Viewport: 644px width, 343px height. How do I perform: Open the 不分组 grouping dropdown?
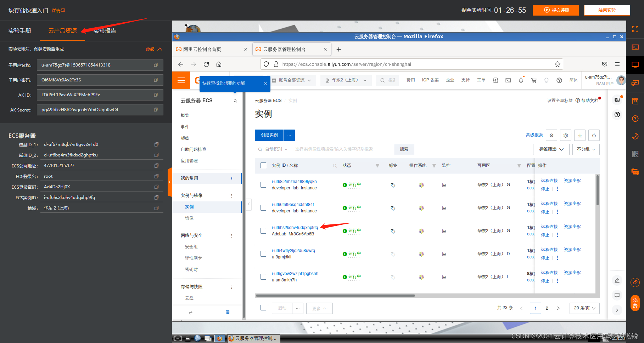(x=586, y=149)
